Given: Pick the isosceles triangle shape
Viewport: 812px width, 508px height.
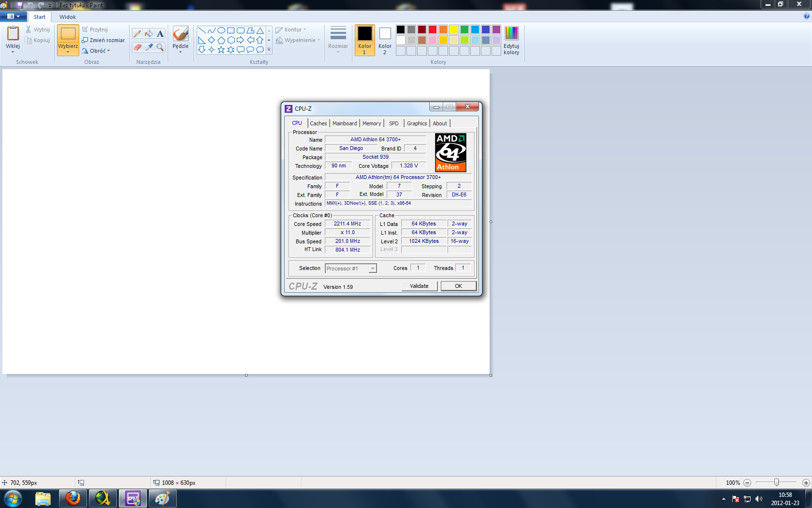Looking at the screenshot, I should pyautogui.click(x=260, y=30).
